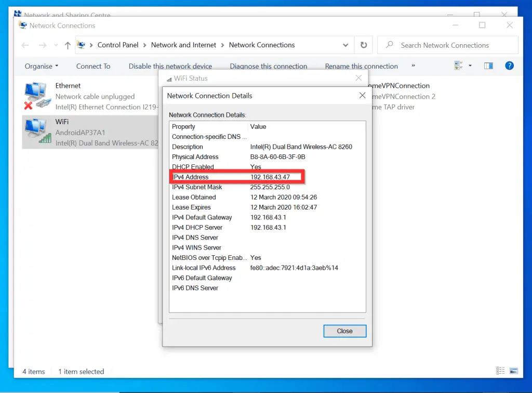532x393 pixels.
Task: Click the Back navigation arrow
Action: click(25, 45)
